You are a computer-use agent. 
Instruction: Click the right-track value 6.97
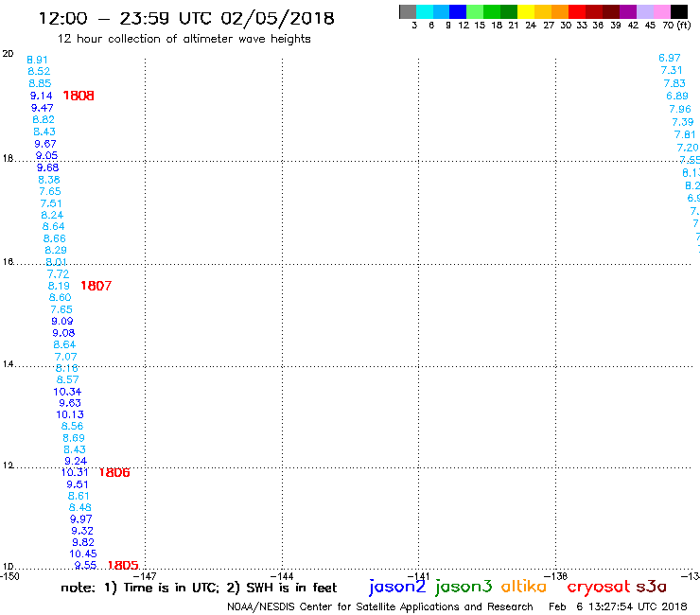(670, 58)
